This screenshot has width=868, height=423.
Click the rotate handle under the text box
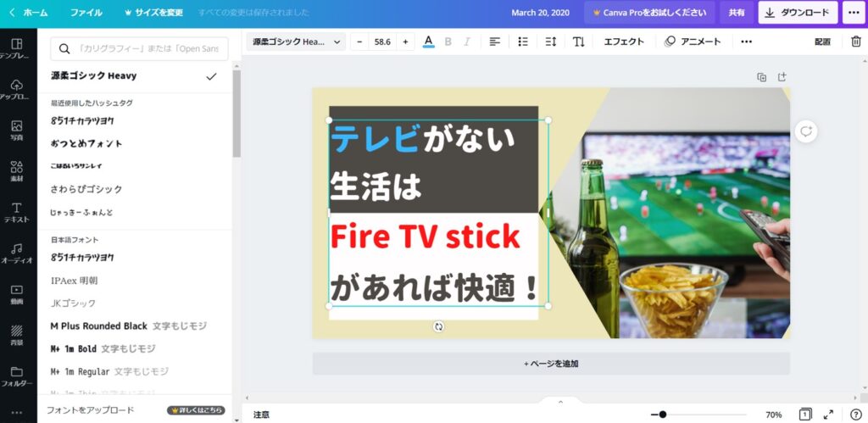coord(438,326)
